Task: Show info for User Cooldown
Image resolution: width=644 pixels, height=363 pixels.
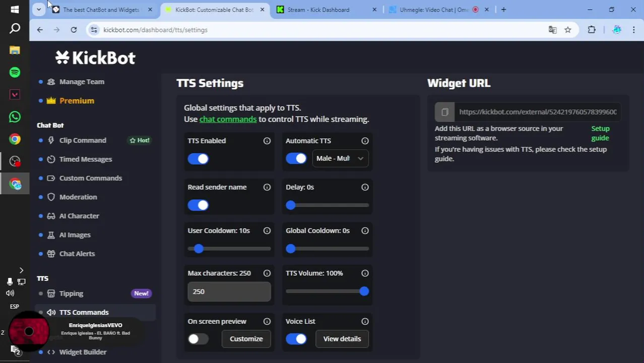Action: [267, 230]
